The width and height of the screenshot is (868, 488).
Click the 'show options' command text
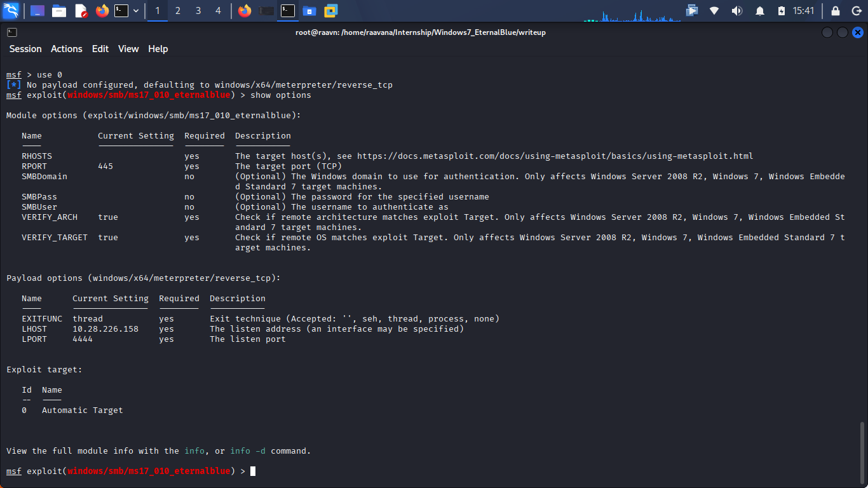(281, 95)
